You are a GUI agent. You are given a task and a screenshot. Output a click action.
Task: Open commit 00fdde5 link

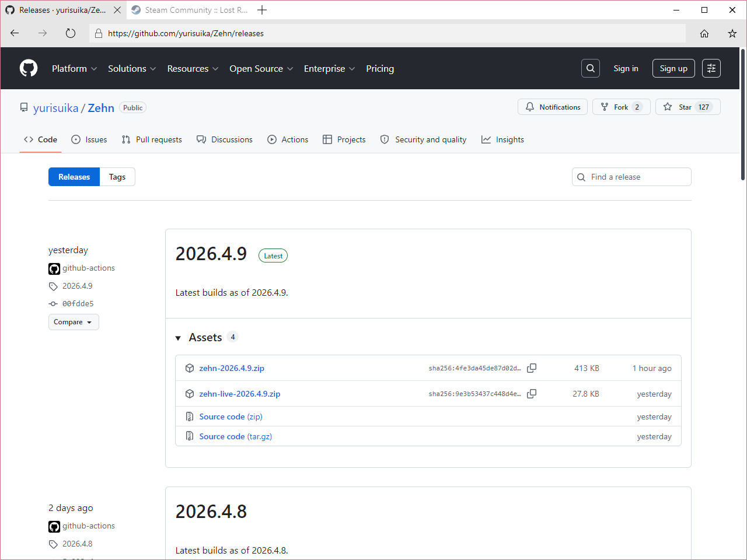(78, 304)
